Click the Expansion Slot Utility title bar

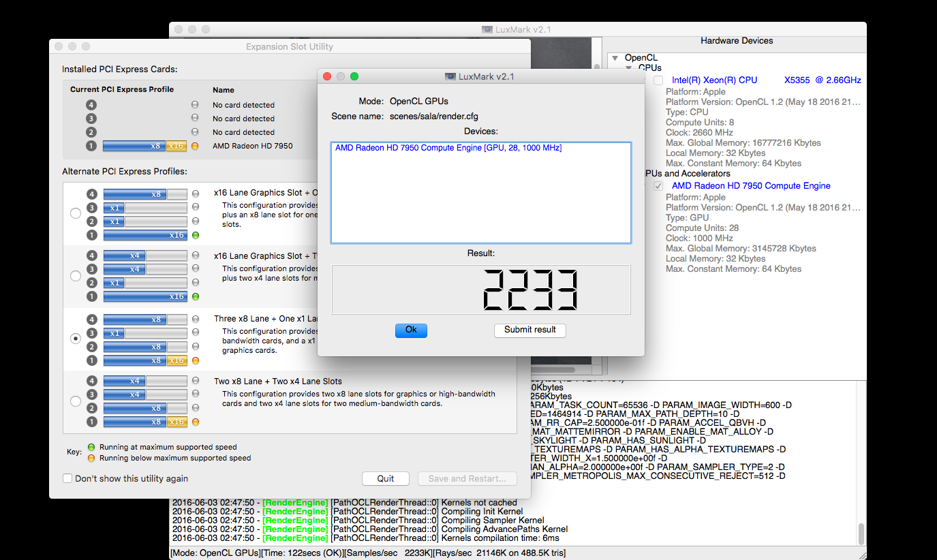pyautogui.click(x=290, y=46)
